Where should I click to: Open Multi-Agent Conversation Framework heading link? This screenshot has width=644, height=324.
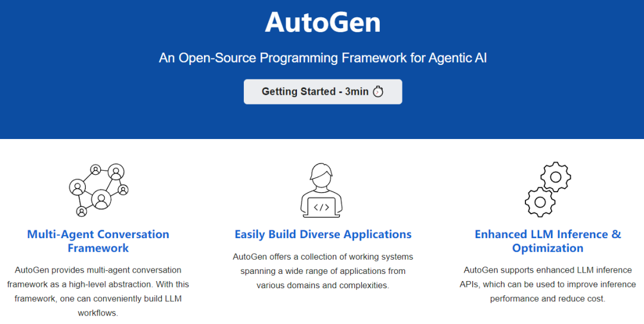point(98,241)
